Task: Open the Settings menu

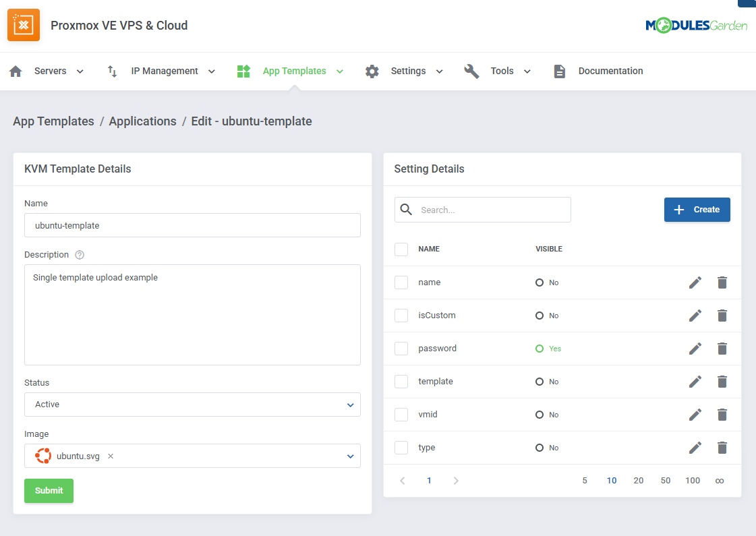Action: click(409, 71)
